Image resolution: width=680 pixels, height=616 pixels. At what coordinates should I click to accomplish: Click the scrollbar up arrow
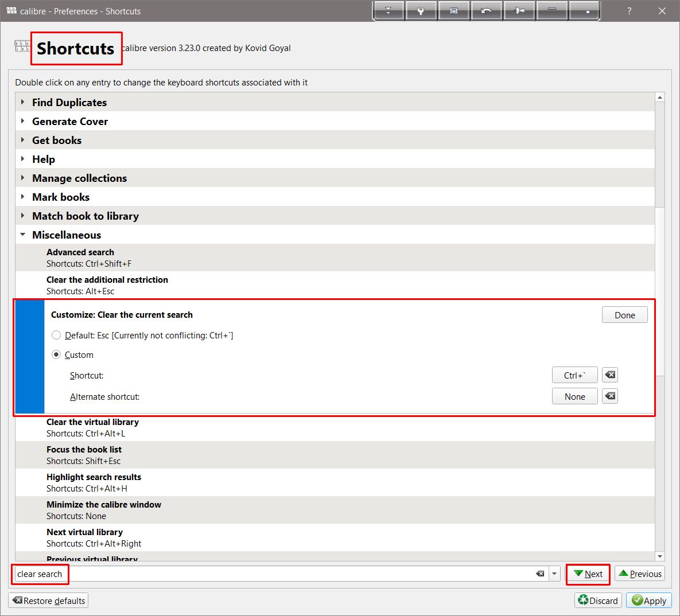tap(659, 97)
